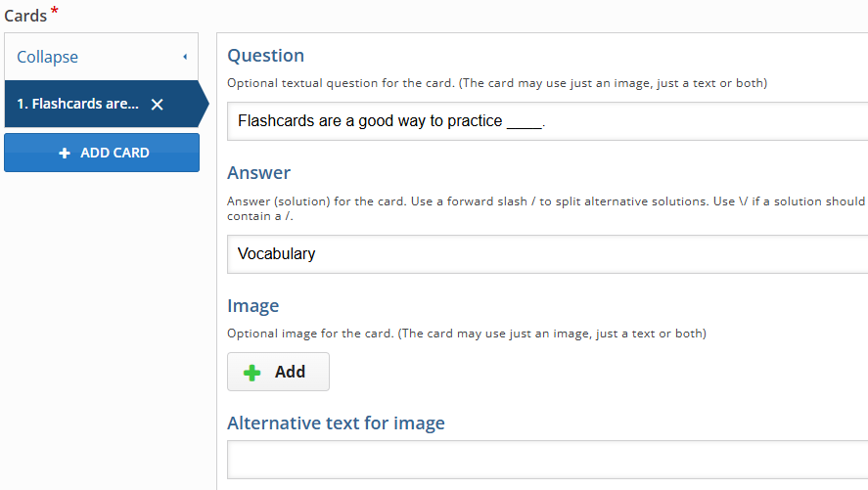Click the 'Question' heading
This screenshot has width=868, height=490.
266,56
